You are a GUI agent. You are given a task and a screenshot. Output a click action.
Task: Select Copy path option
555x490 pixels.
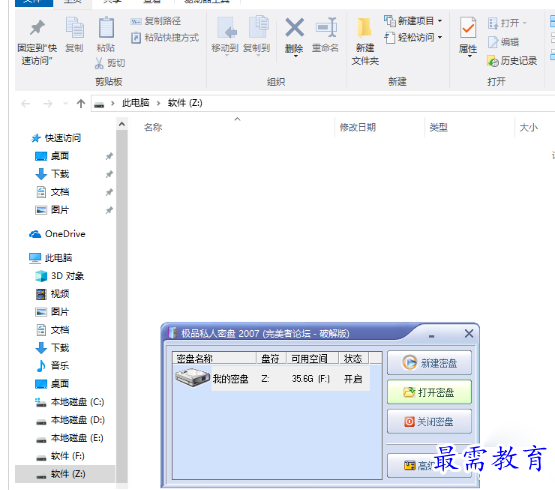coord(156,21)
